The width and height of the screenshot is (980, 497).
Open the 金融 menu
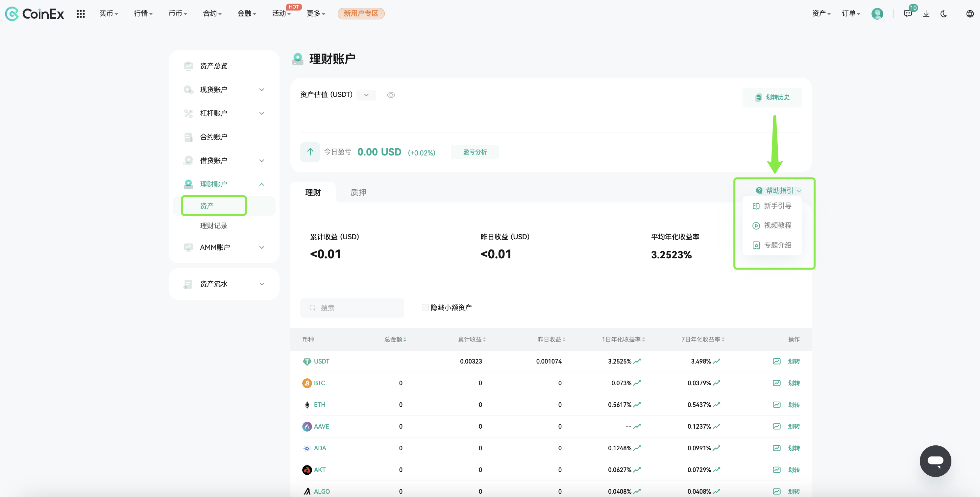click(247, 14)
